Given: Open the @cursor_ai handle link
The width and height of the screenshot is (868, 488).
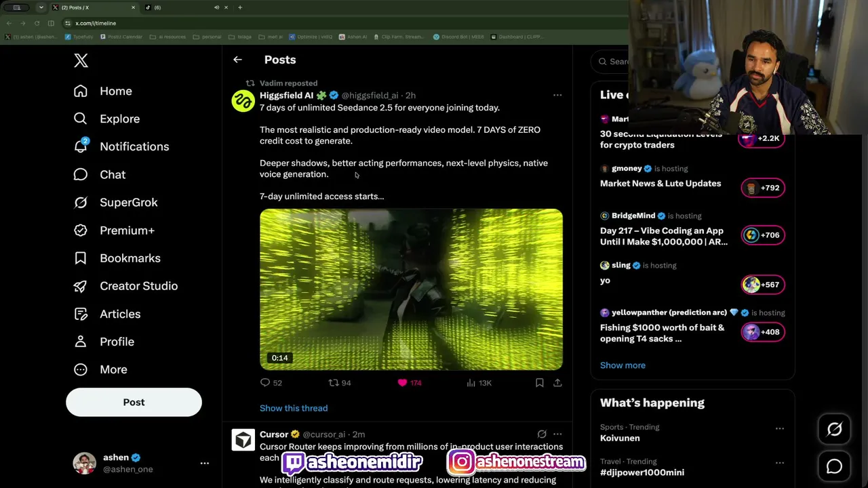Looking at the screenshot, I should pyautogui.click(x=324, y=434).
